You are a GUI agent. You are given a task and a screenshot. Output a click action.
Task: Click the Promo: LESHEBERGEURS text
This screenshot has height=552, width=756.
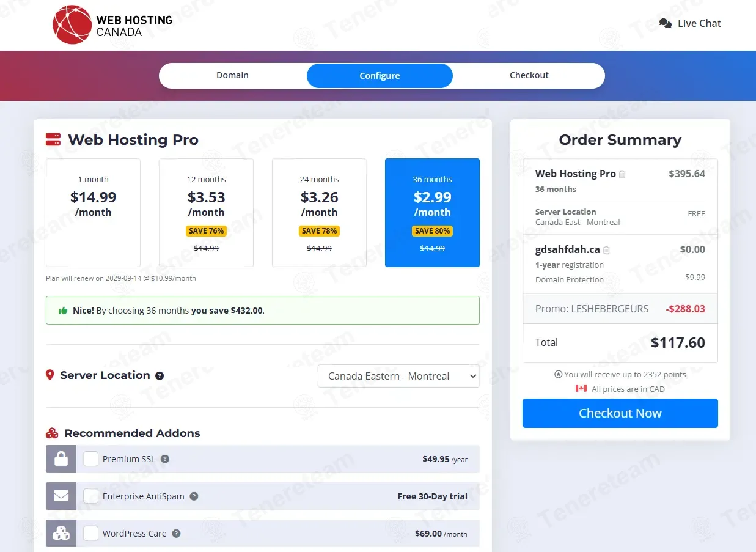point(592,309)
